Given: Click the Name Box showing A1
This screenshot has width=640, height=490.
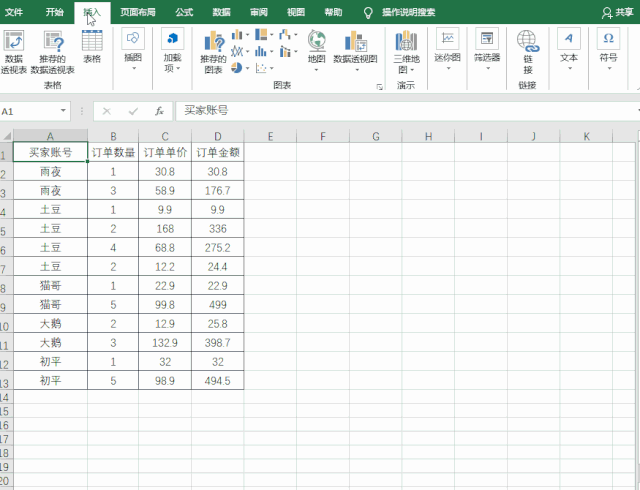Looking at the screenshot, I should coord(29,111).
